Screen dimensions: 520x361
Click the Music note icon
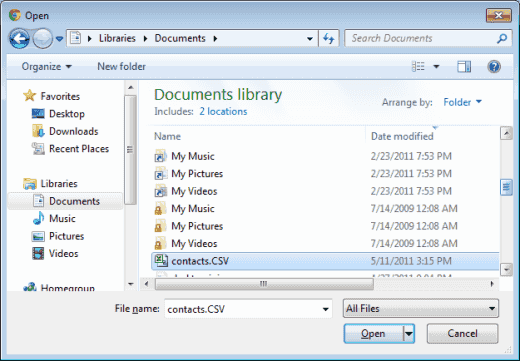(x=38, y=218)
